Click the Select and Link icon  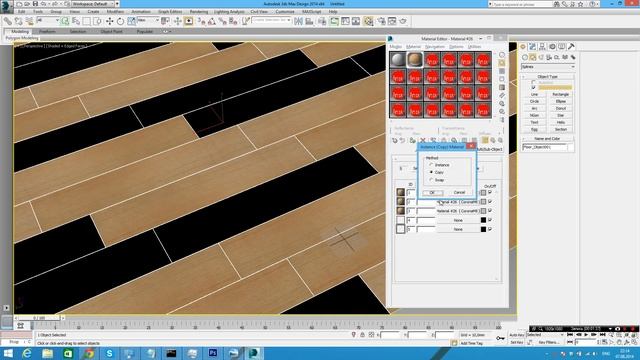point(7,21)
